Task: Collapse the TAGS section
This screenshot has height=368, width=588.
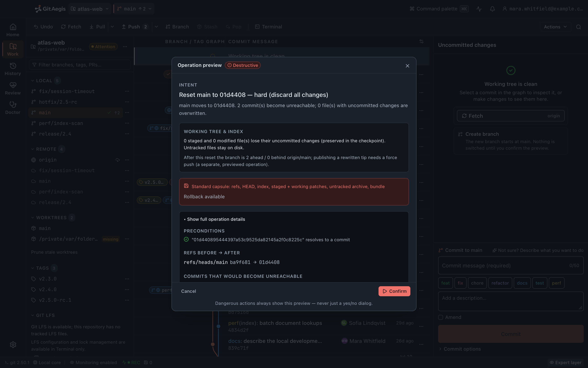Action: click(x=44, y=268)
